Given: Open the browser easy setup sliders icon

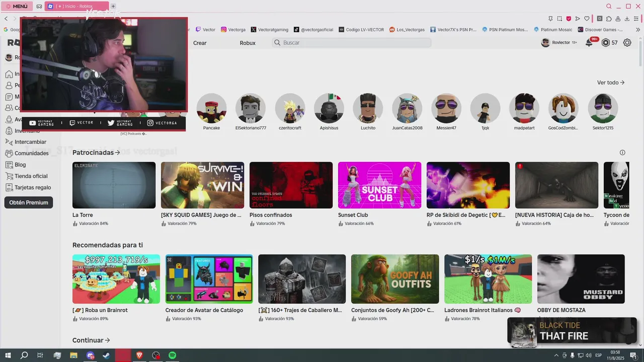Looking at the screenshot, I should click(636, 19).
